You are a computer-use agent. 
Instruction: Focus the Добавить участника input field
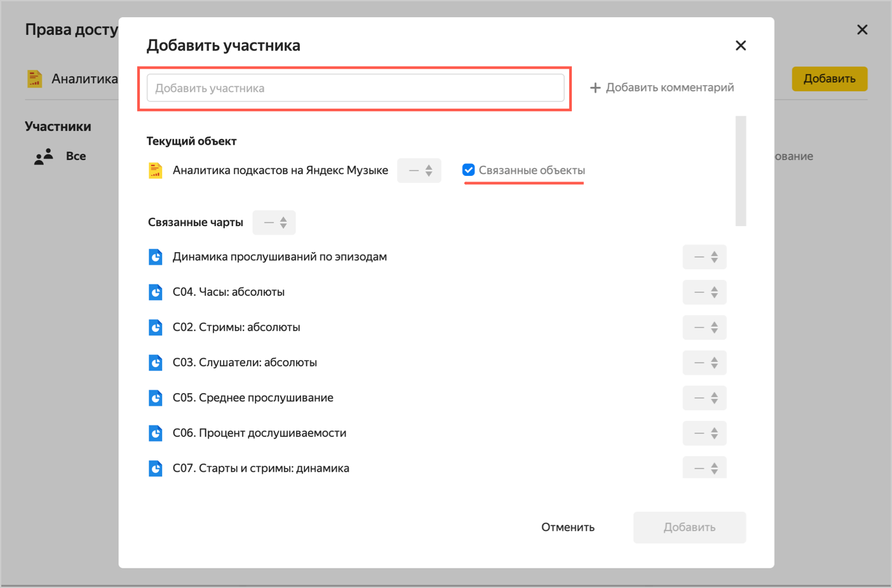[x=355, y=88]
